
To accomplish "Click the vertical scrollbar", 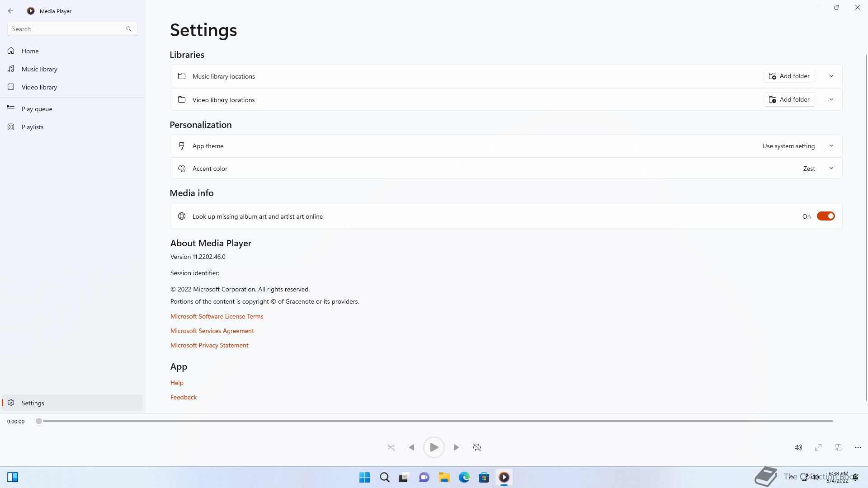I will [x=866, y=227].
